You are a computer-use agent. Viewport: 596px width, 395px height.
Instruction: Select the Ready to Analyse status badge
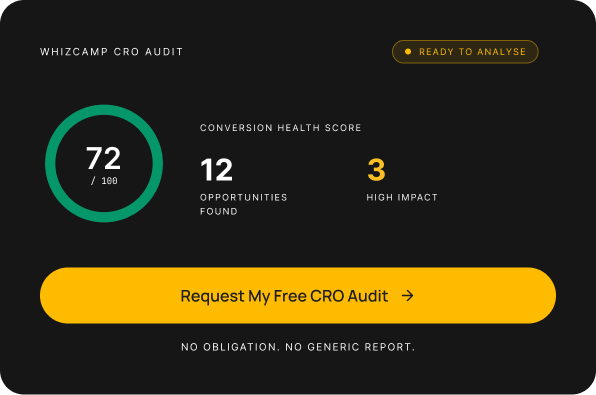pyautogui.click(x=465, y=52)
